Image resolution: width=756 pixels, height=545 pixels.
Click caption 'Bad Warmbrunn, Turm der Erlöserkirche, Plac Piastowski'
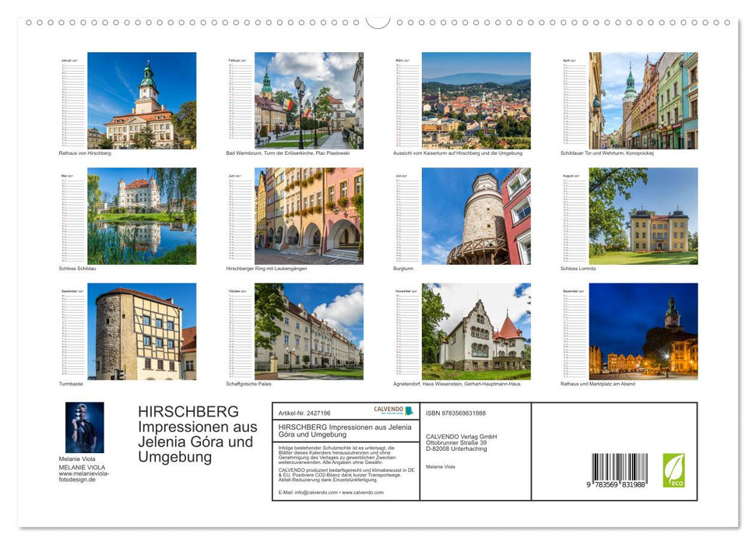click(x=288, y=153)
